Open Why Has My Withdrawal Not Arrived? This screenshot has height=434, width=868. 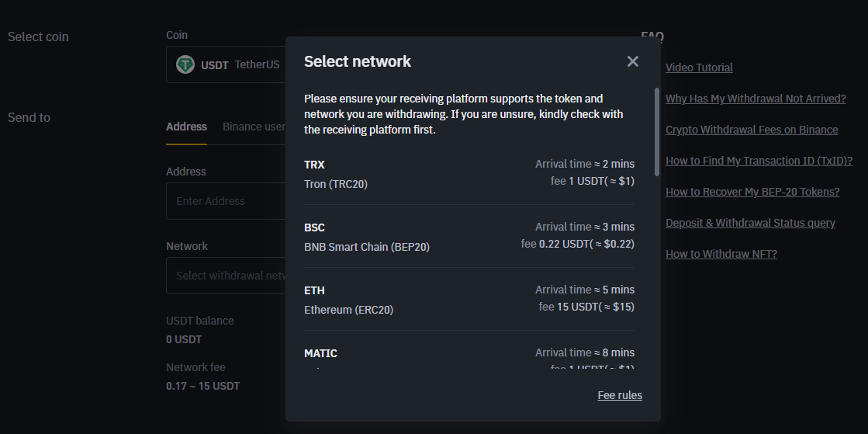[756, 99]
